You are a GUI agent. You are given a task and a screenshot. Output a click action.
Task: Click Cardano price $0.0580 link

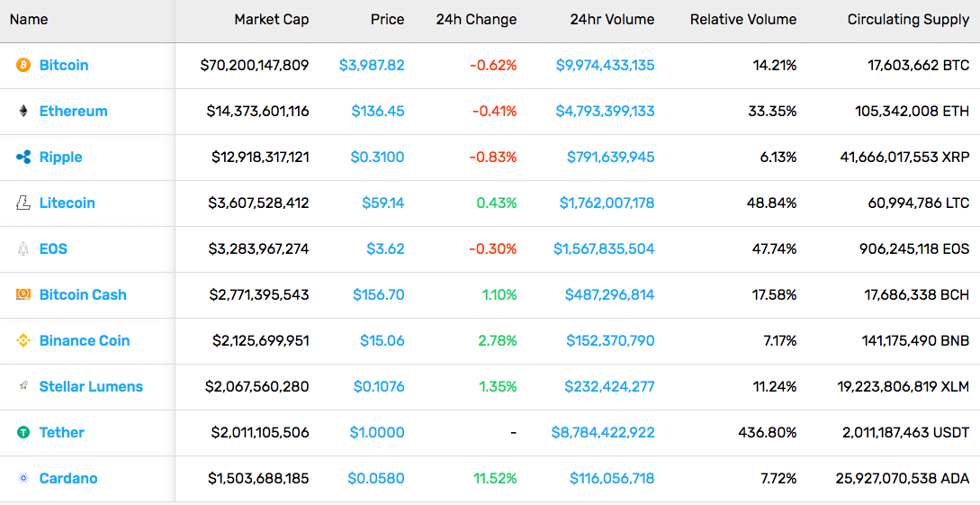click(x=376, y=479)
